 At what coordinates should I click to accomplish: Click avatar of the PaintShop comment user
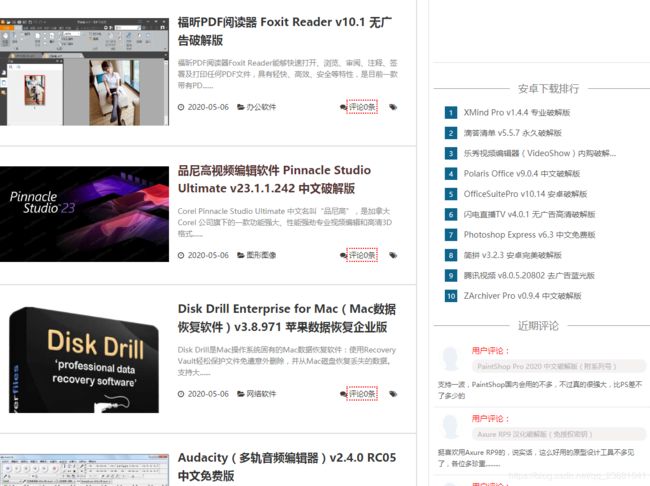pyautogui.click(x=450, y=359)
